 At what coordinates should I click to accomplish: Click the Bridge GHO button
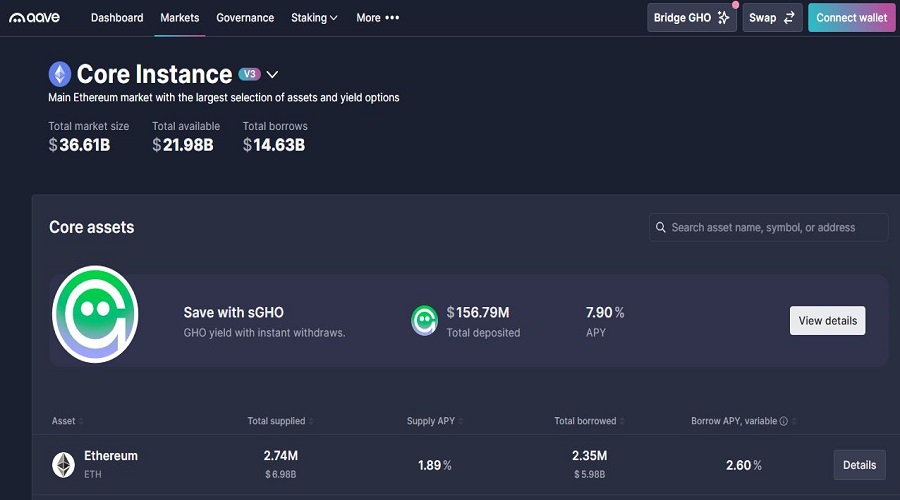[692, 18]
